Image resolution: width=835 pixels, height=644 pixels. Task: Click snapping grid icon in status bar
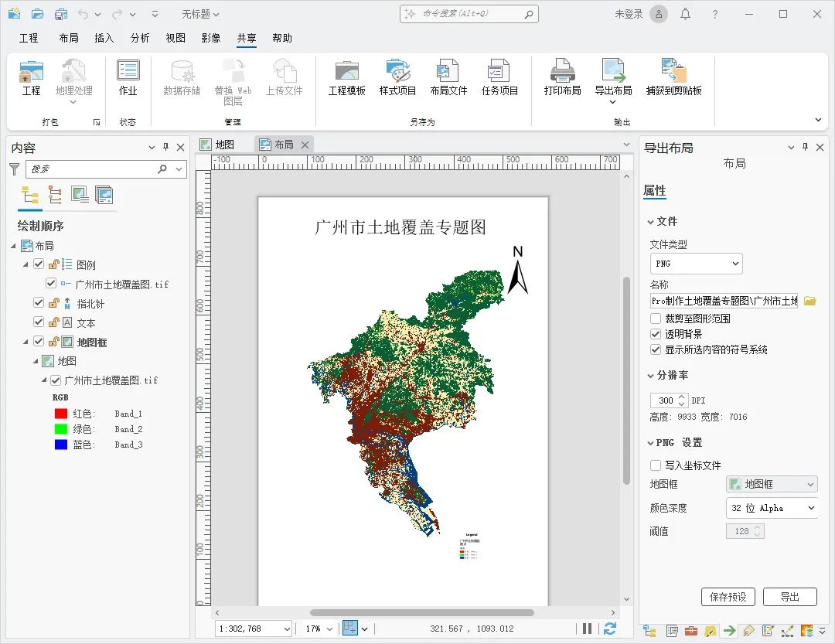click(x=350, y=628)
